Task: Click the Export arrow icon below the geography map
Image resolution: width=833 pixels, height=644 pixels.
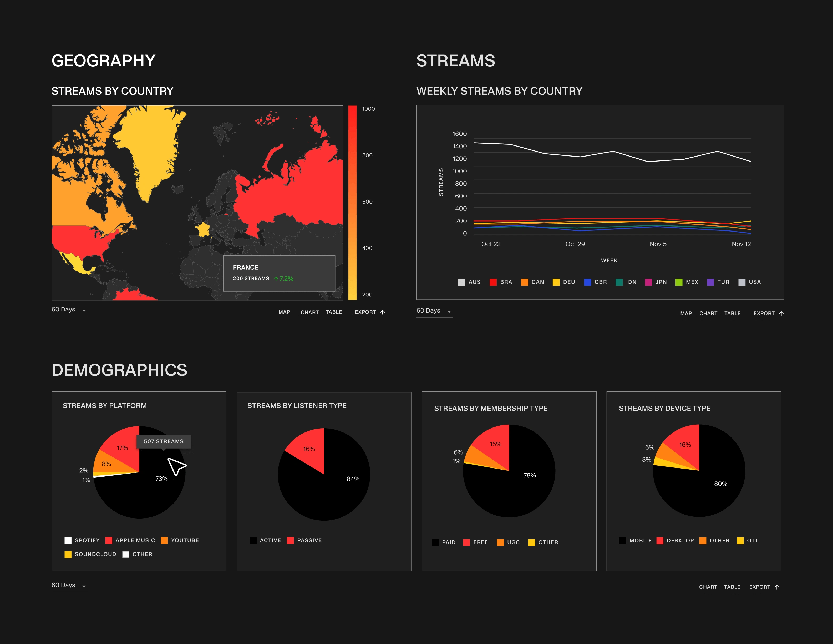Action: click(x=383, y=312)
